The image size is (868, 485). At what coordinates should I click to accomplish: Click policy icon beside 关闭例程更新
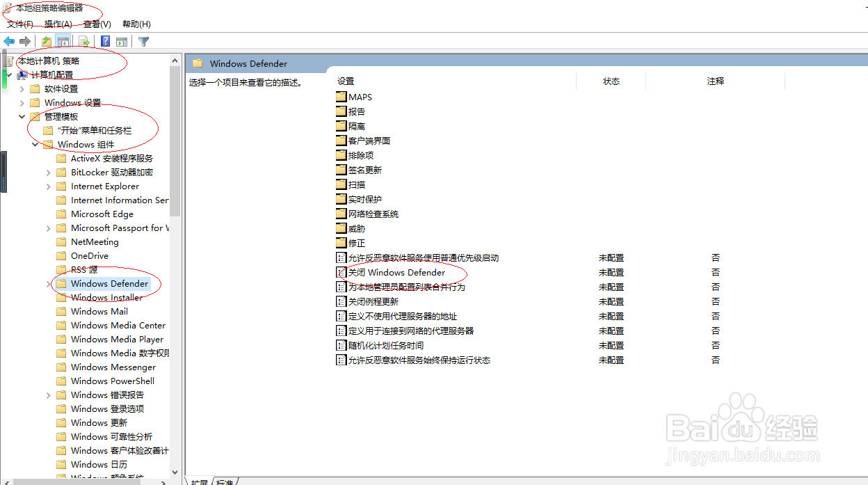click(x=341, y=301)
